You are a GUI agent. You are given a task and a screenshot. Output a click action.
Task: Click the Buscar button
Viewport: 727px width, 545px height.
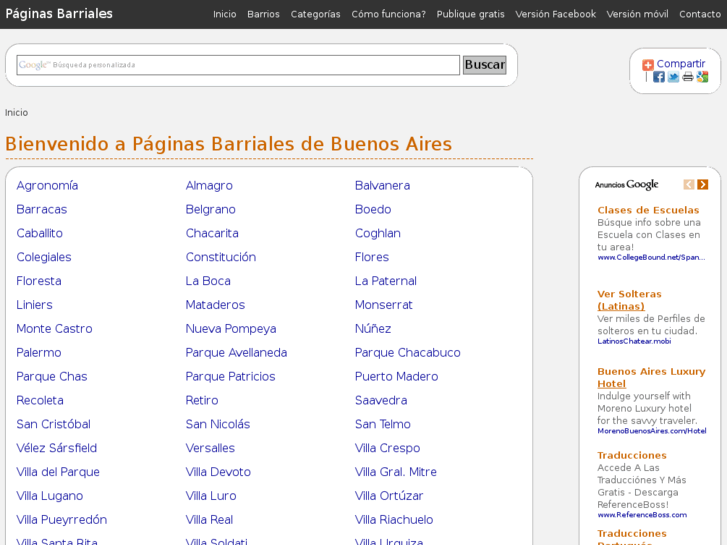tap(485, 64)
